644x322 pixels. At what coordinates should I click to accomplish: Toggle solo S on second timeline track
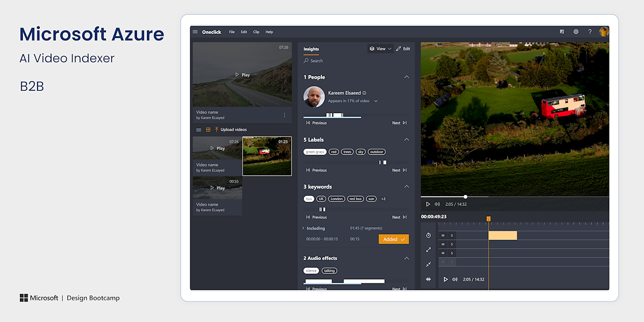[x=452, y=244]
